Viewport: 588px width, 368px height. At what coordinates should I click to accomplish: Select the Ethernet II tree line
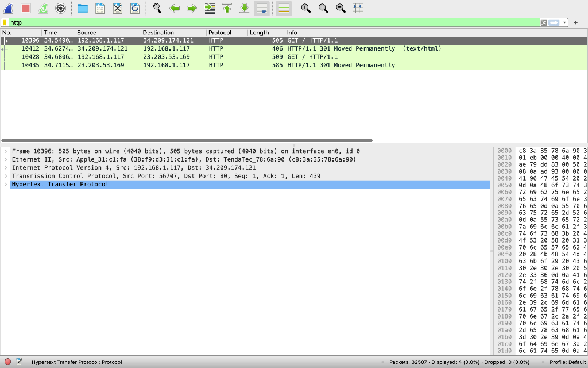[x=250, y=159]
